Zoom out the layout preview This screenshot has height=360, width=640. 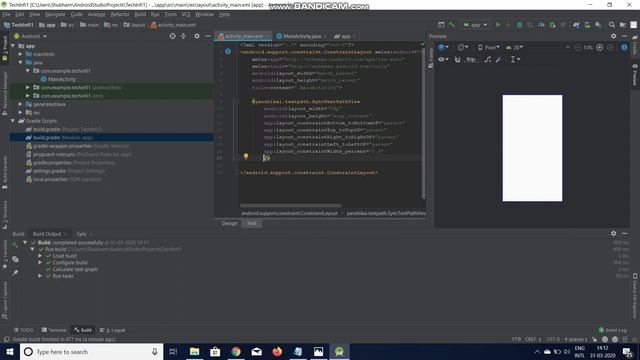[578, 47]
